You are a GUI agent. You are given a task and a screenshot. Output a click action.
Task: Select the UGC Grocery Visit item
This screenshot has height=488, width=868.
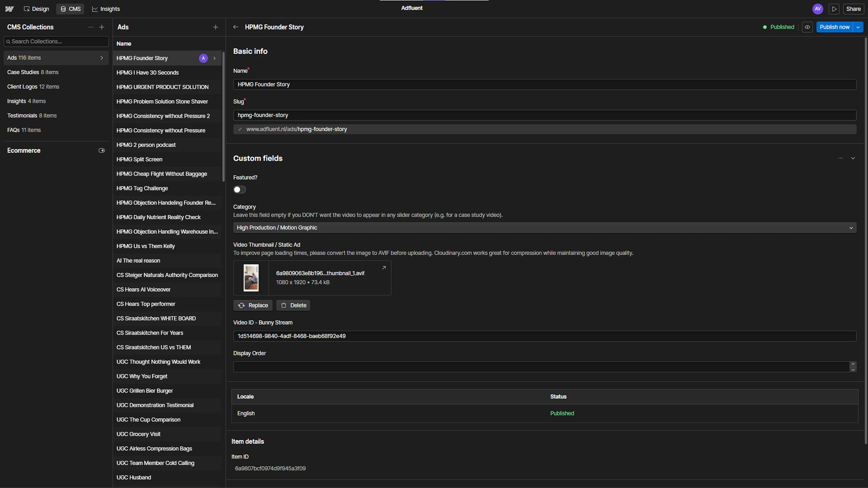pyautogui.click(x=167, y=434)
